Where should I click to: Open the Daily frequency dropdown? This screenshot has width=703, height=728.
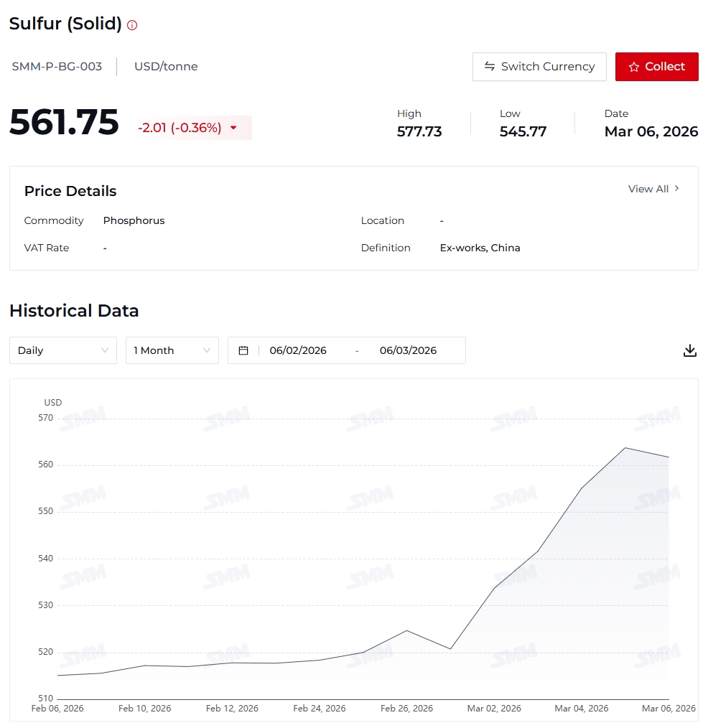63,350
